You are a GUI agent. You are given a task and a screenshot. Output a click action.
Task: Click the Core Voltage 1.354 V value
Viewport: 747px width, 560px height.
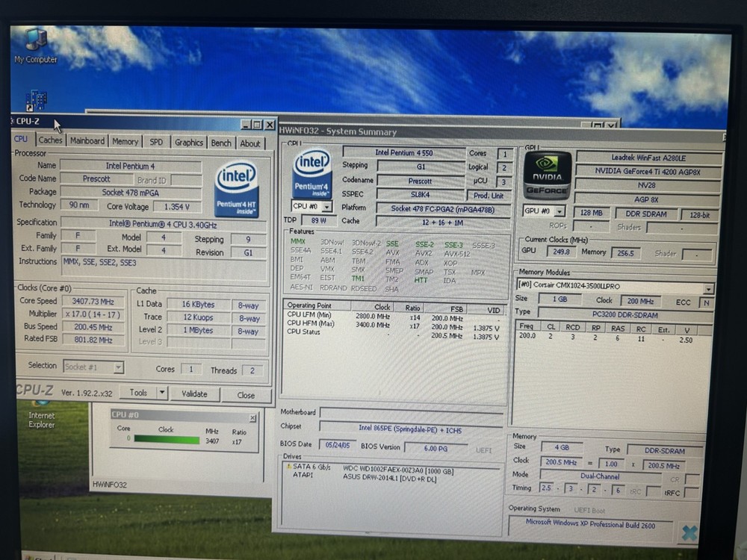coord(176,207)
